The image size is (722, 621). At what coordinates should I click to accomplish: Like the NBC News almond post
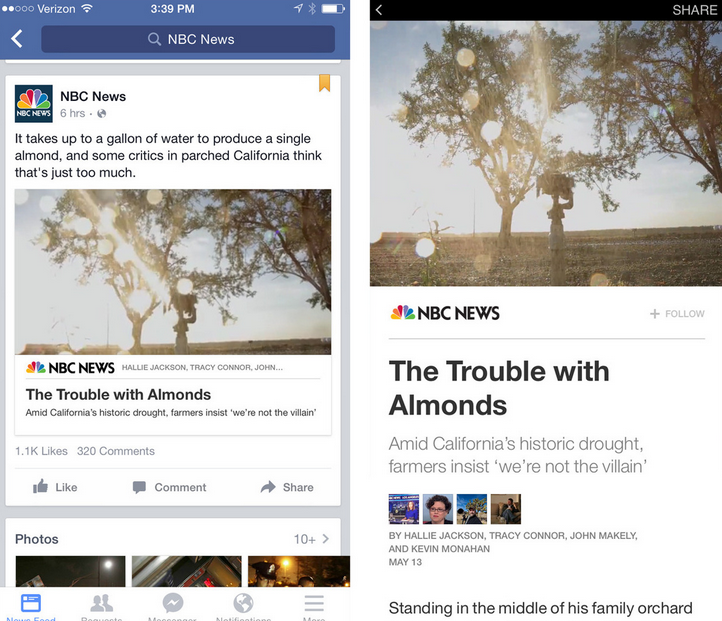coord(55,487)
